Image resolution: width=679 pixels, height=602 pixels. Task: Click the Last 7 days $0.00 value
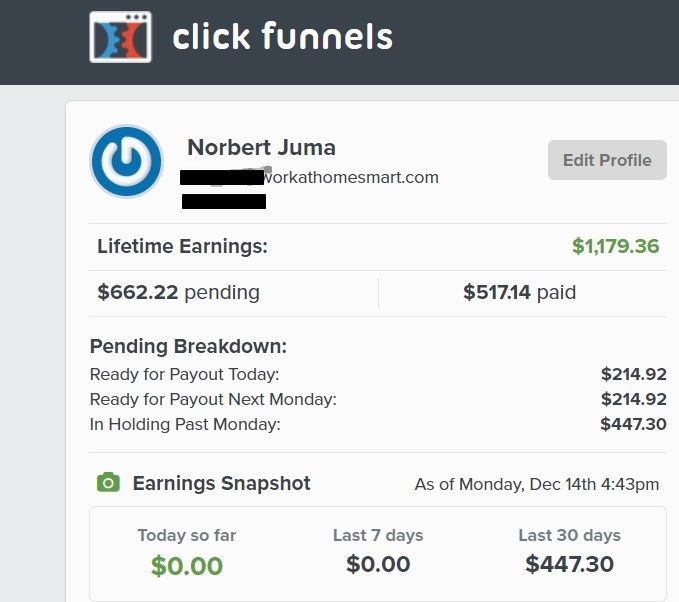pos(378,564)
